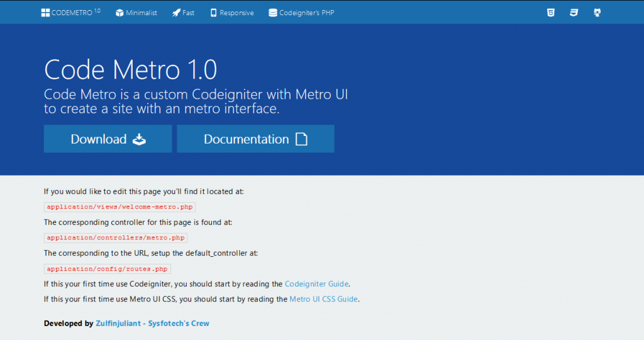The image size is (644, 340).
Task: Click the application/views/welcome-metro.php code path
Action: [x=119, y=207]
